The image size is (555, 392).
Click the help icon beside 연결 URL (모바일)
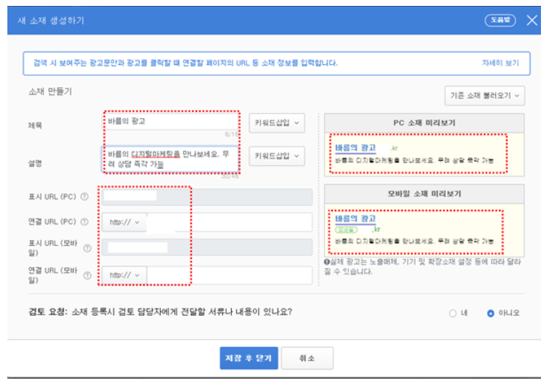(87, 275)
